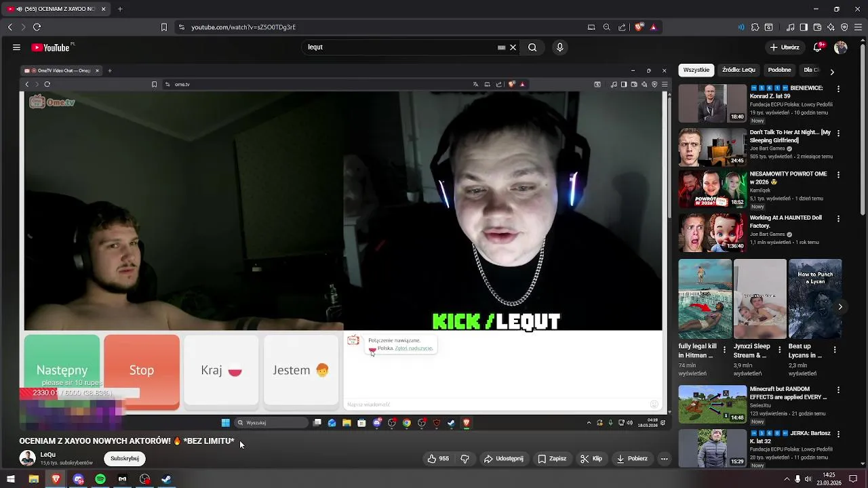Image resolution: width=868 pixels, height=488 pixels.
Task: Save video with the Zapisz button
Action: 552,459
